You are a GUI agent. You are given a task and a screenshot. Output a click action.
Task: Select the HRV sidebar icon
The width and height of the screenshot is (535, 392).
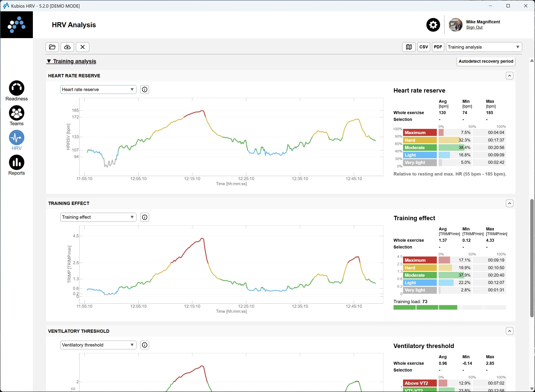(x=17, y=138)
